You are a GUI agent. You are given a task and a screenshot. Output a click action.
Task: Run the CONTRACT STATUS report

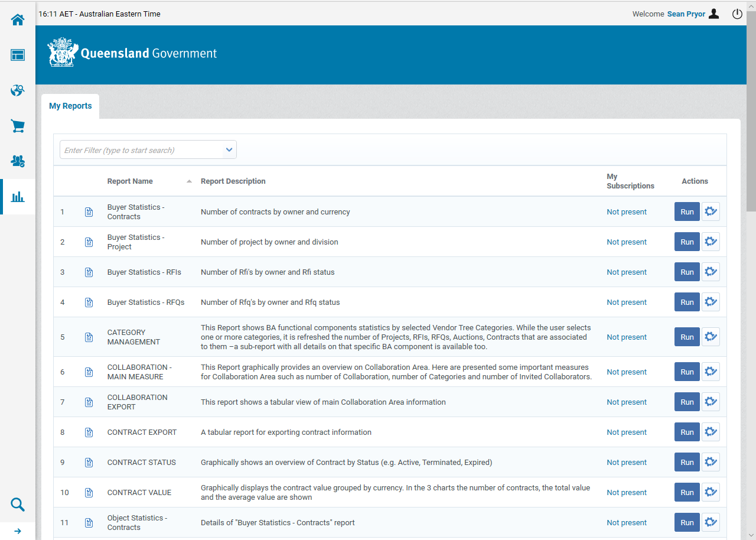pyautogui.click(x=687, y=462)
